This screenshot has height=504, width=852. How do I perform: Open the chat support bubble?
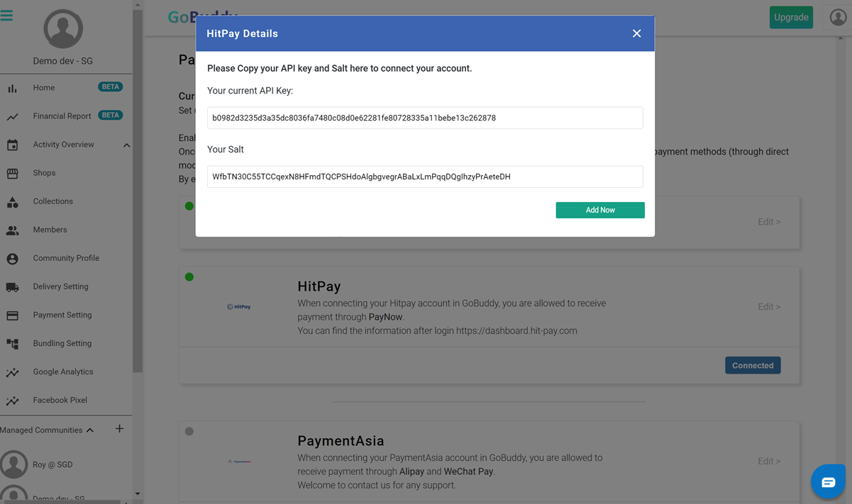(x=828, y=482)
